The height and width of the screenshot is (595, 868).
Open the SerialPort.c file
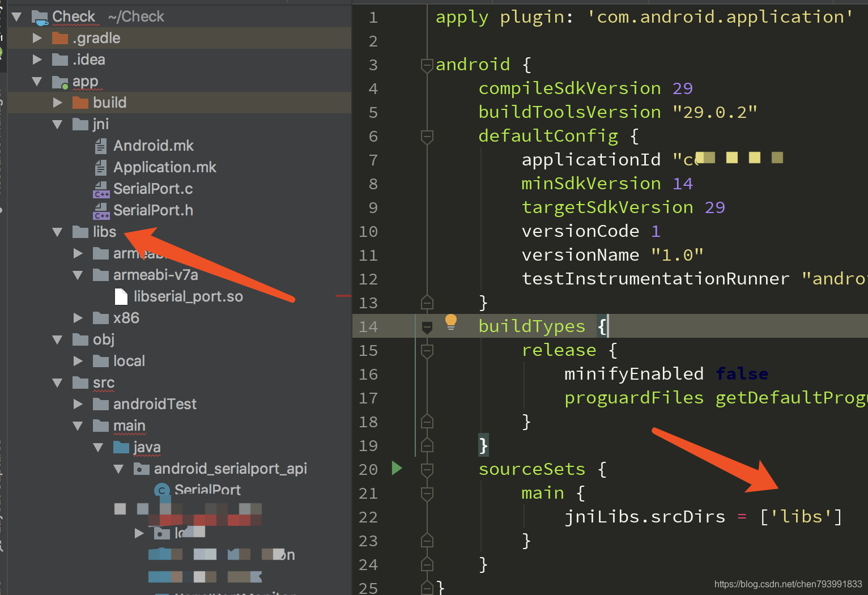(x=153, y=189)
